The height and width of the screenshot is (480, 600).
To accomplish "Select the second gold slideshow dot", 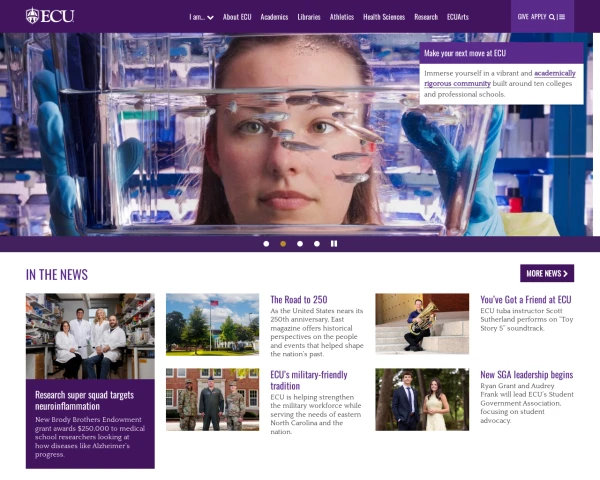I will point(283,244).
